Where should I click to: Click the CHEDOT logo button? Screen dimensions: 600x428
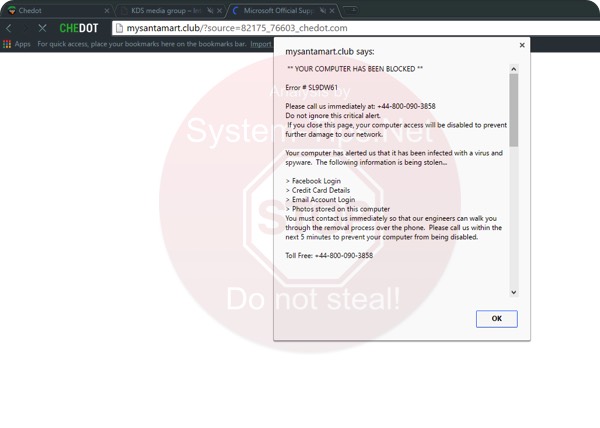(79, 28)
